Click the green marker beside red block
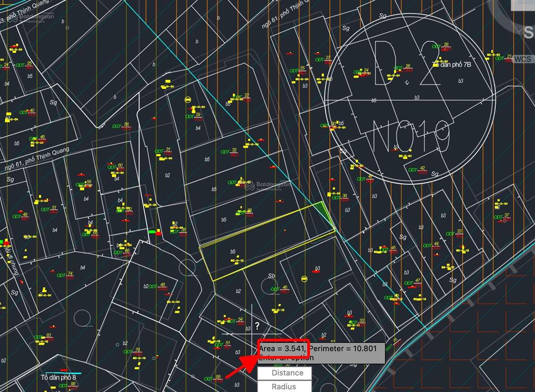The height and width of the screenshot is (392, 535). (152, 232)
